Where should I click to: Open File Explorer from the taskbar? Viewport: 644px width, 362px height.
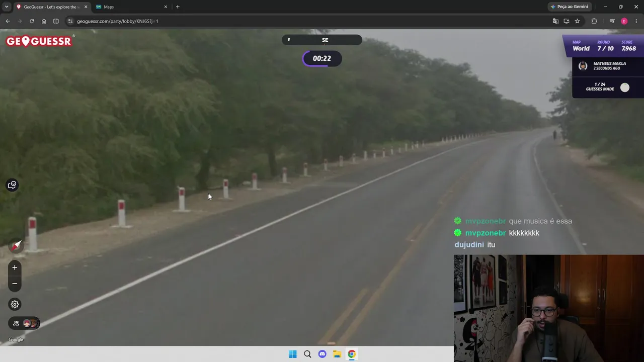337,354
